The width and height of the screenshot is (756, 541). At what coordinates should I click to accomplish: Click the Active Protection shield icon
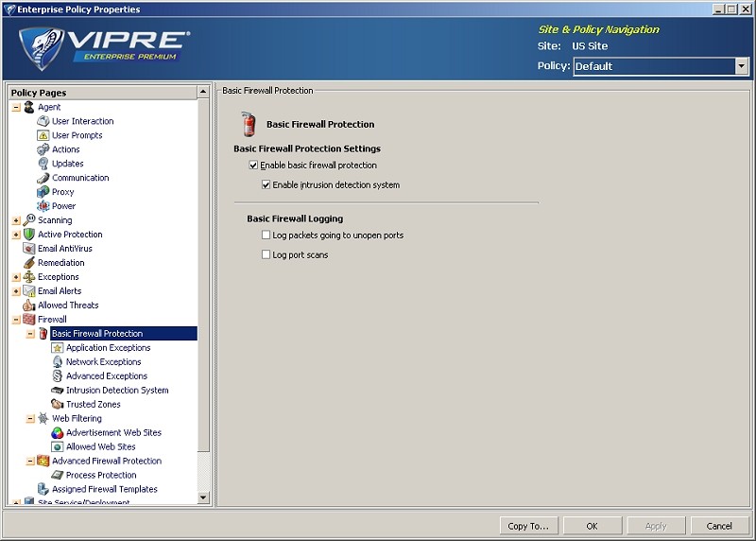point(29,234)
